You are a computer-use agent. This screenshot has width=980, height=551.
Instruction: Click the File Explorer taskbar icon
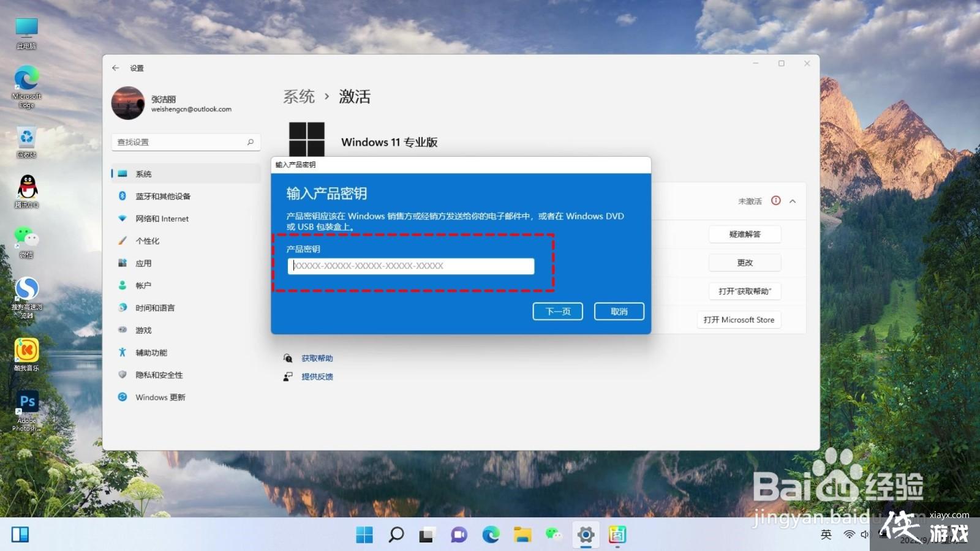point(522,534)
